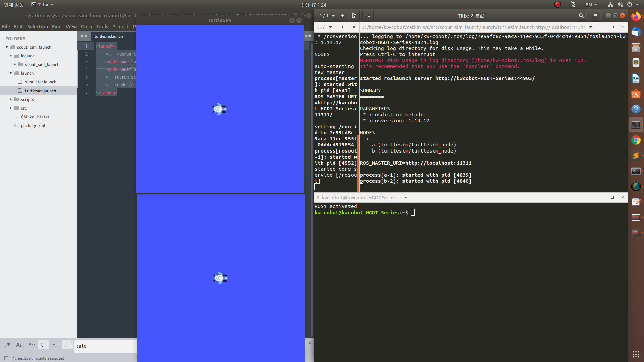Toggle case sensitive search option

tap(19, 345)
